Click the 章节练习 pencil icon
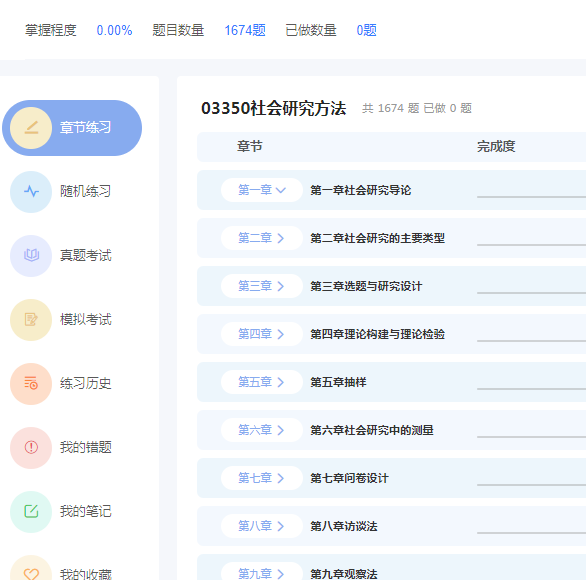The width and height of the screenshot is (586, 580). pyautogui.click(x=31, y=128)
